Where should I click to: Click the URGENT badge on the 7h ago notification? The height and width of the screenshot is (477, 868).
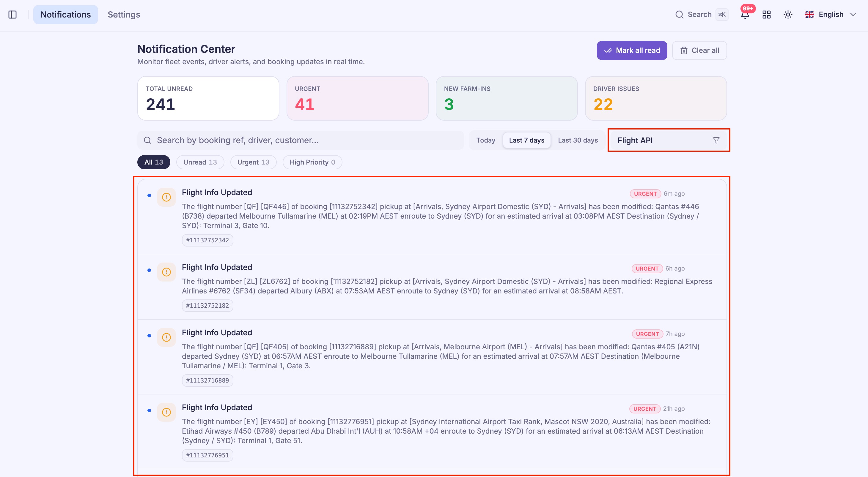coord(647,334)
